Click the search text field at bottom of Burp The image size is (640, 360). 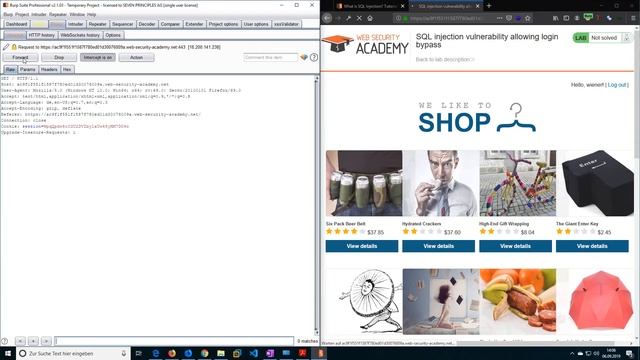174,341
